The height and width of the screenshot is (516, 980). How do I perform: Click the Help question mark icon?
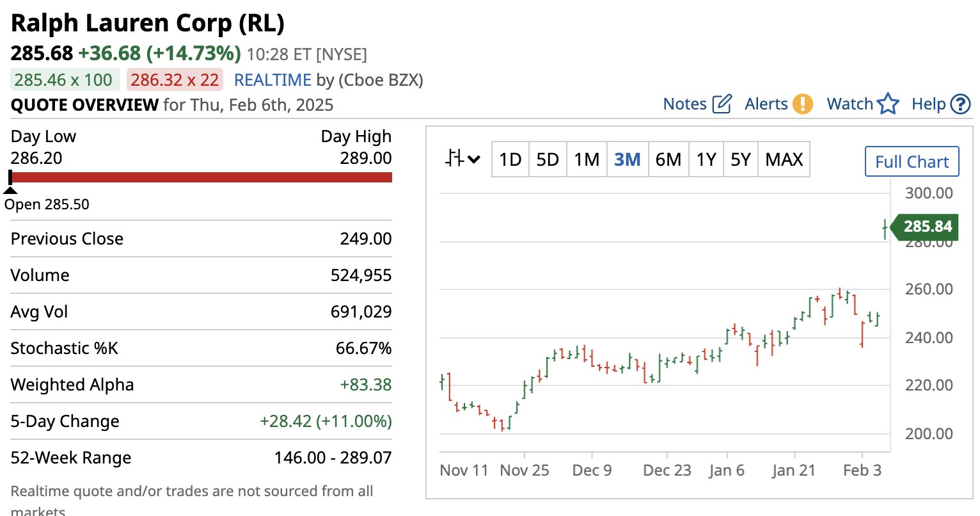point(960,104)
